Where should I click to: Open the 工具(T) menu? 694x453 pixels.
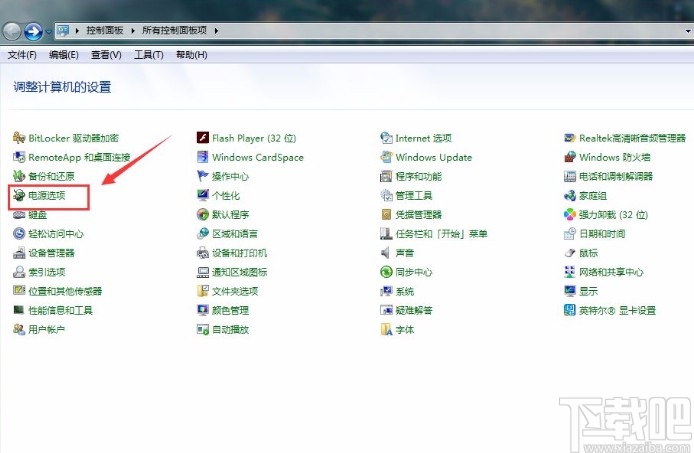149,55
